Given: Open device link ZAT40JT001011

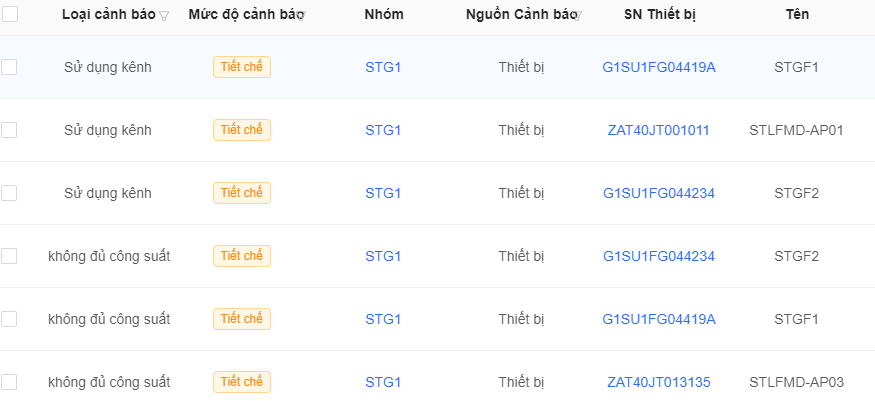Looking at the screenshot, I should click(658, 131).
